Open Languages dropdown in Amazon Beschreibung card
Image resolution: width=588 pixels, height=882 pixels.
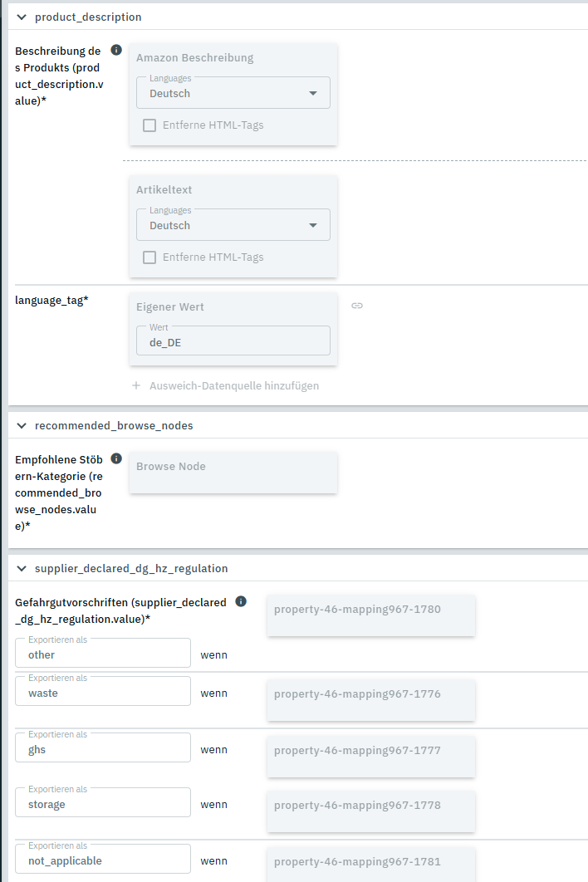pos(233,93)
